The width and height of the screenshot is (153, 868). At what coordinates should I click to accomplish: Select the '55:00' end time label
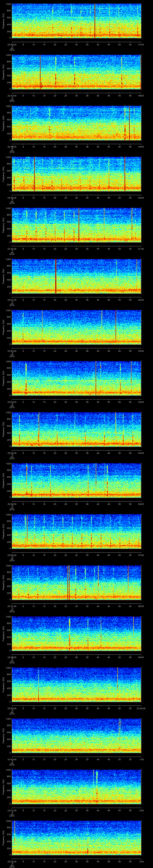[x=141, y=453]
